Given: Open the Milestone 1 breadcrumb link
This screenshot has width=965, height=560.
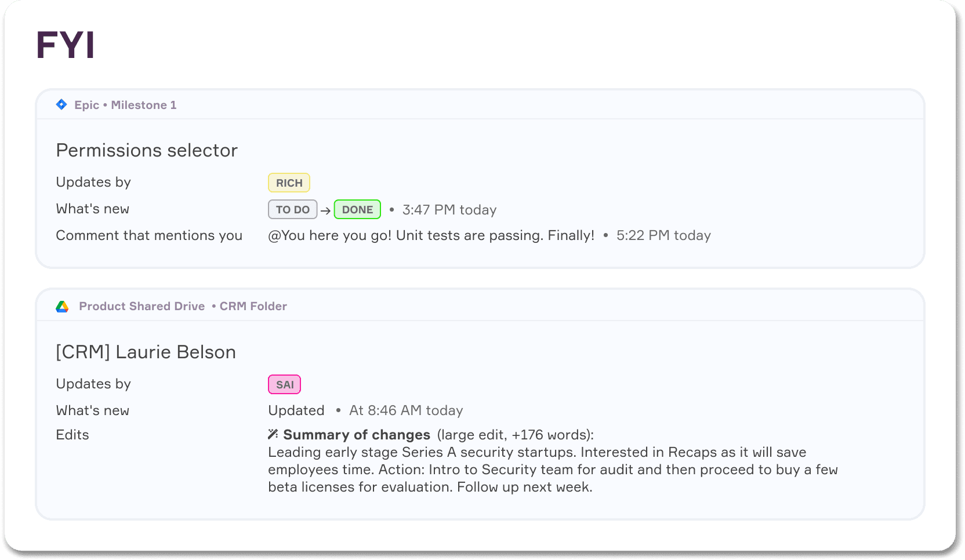Looking at the screenshot, I should [144, 105].
